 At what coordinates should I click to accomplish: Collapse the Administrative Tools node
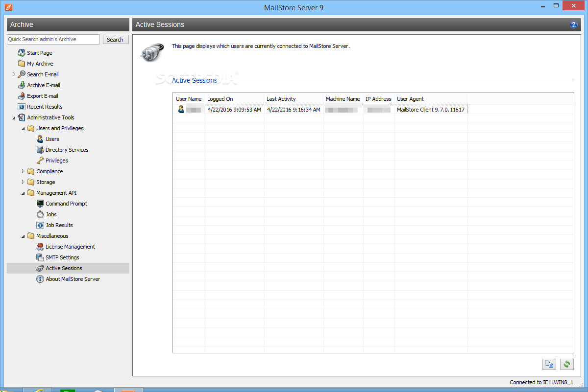point(14,117)
